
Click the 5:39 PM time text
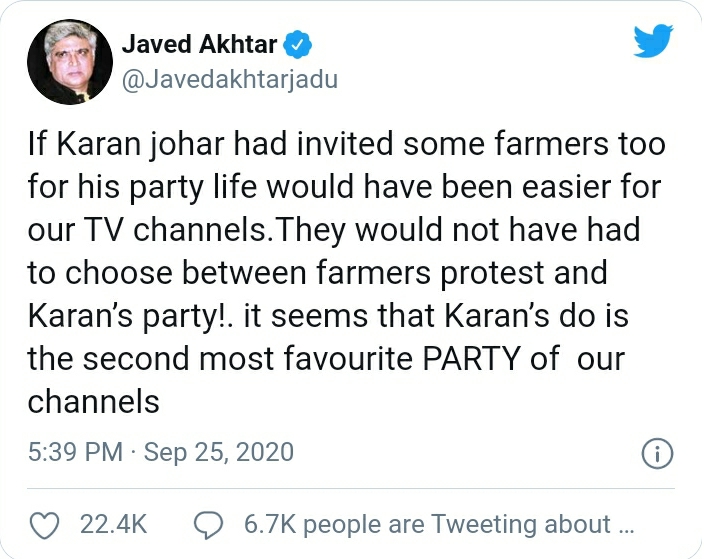pos(75,452)
